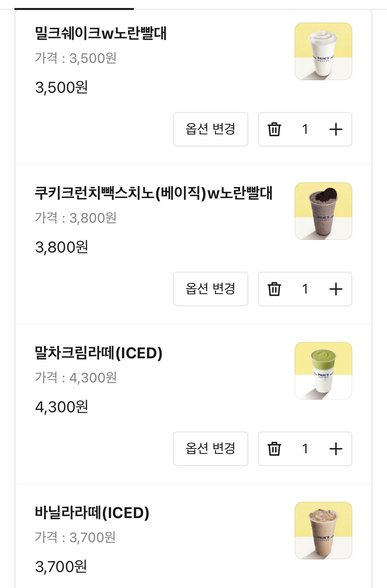This screenshot has height=588, width=387.
Task: Select the 말차크림라떼(ICED) item title
Action: pos(99,353)
